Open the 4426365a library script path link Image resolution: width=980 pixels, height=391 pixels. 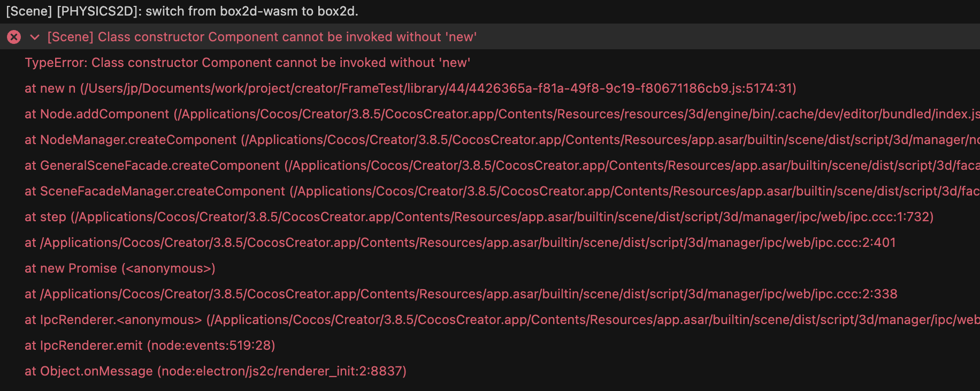point(438,88)
